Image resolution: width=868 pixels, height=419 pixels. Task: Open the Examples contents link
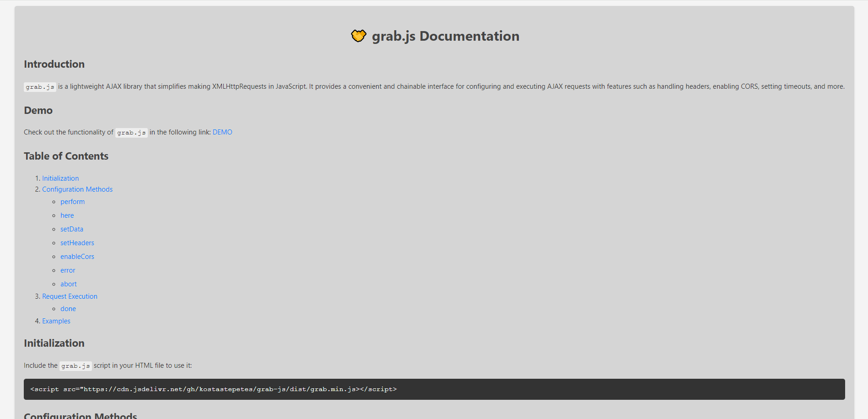coord(56,321)
